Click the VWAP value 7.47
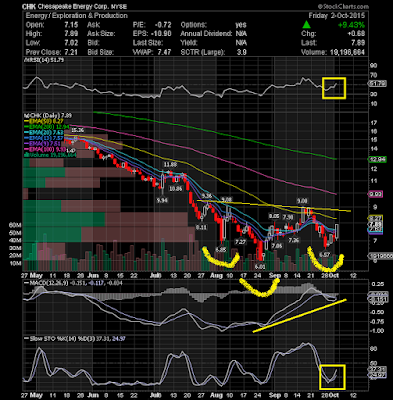This screenshot has height=400, width=393. pyautogui.click(x=164, y=52)
